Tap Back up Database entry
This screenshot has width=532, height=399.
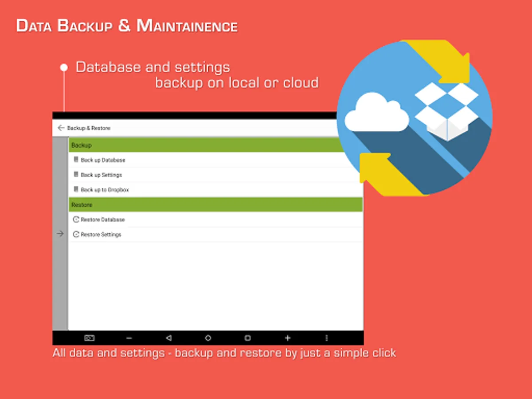(x=216, y=160)
